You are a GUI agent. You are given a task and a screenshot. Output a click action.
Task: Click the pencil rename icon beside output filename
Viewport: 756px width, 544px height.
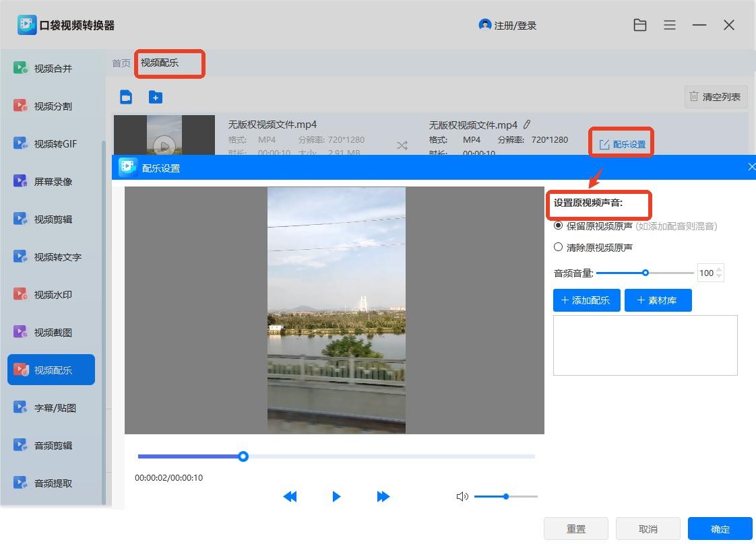coord(527,125)
